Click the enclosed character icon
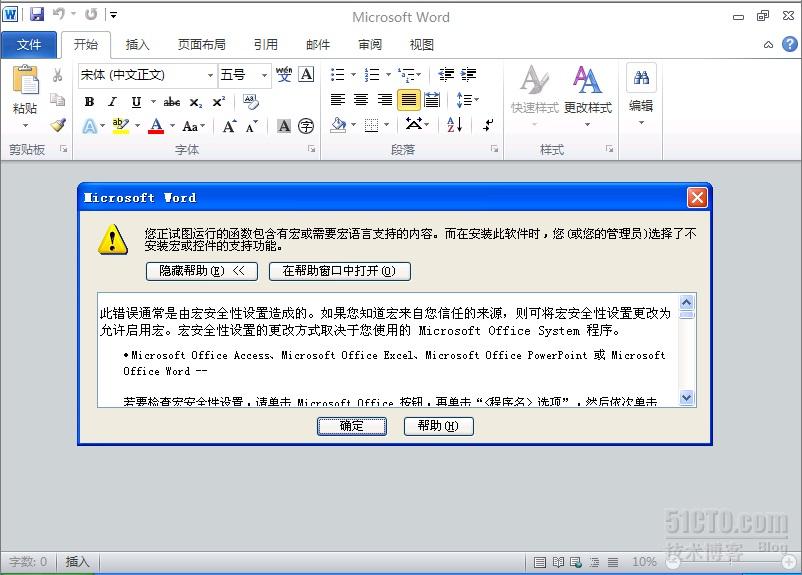Image resolution: width=802 pixels, height=575 pixels. pos(306,126)
